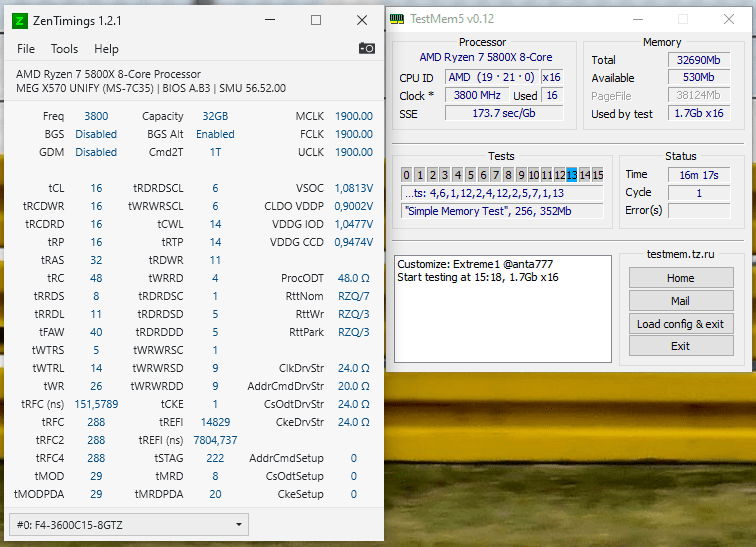The width and height of the screenshot is (756, 547).
Task: Click the GDM value Disabled
Action: click(96, 152)
